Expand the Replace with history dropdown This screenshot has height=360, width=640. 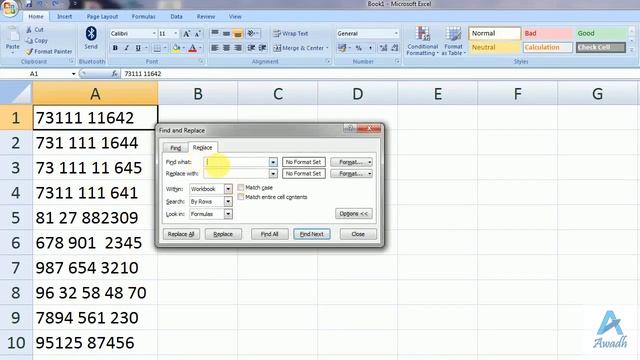point(273,174)
